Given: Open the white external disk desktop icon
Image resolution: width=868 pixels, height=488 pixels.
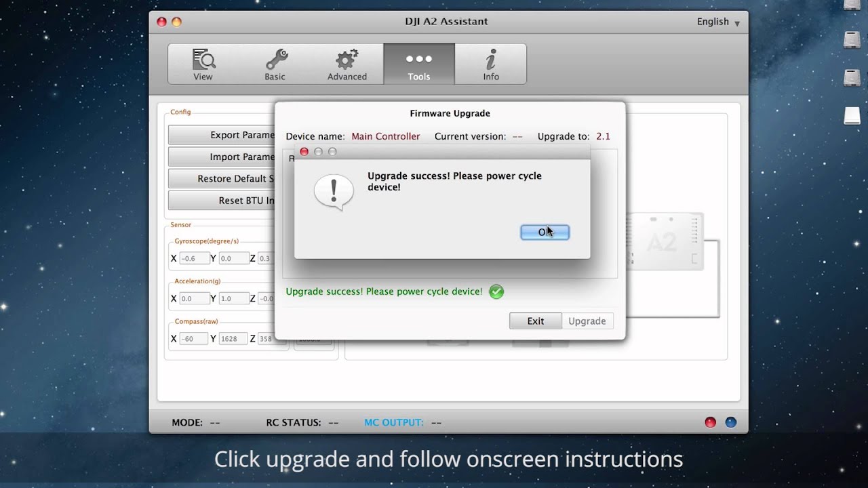Looking at the screenshot, I should pos(852,115).
